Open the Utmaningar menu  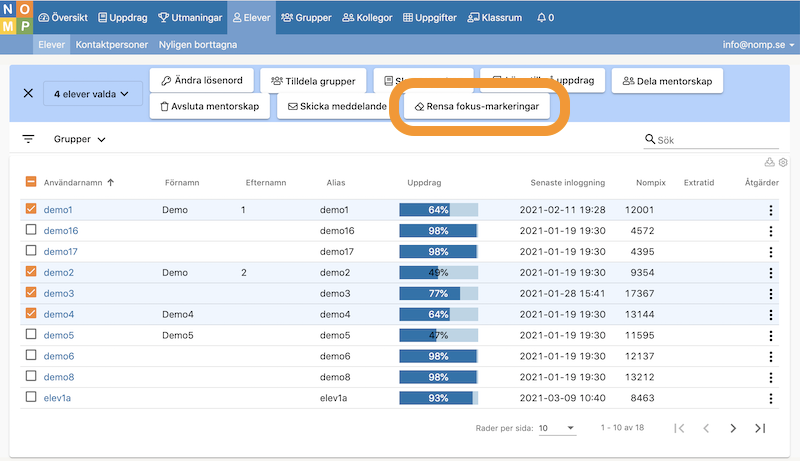click(190, 17)
